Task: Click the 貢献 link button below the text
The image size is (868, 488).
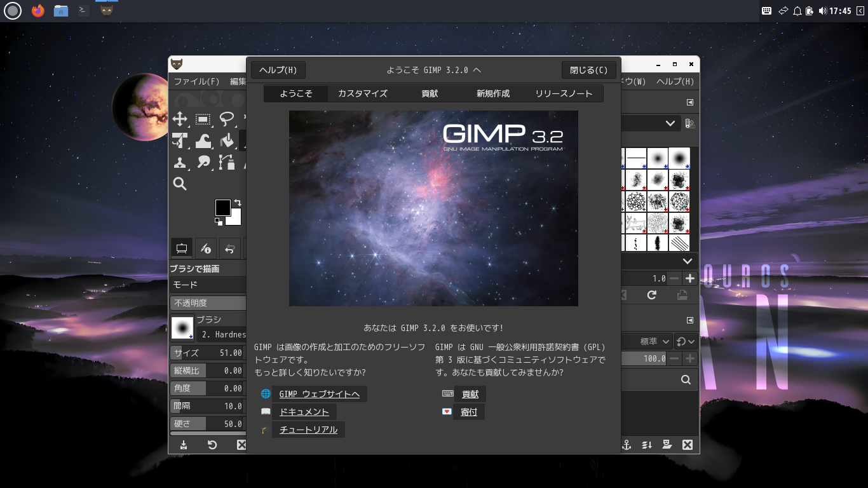Action: click(470, 394)
